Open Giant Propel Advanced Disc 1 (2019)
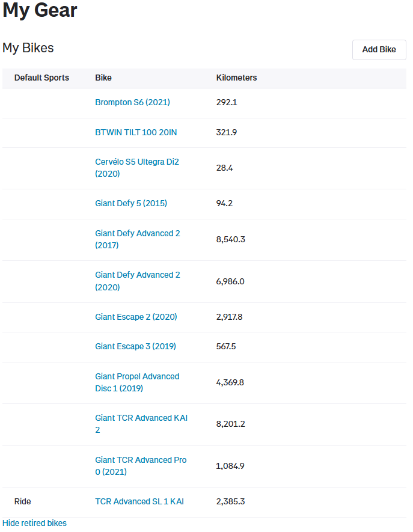This screenshot has width=413, height=532. coord(137,382)
